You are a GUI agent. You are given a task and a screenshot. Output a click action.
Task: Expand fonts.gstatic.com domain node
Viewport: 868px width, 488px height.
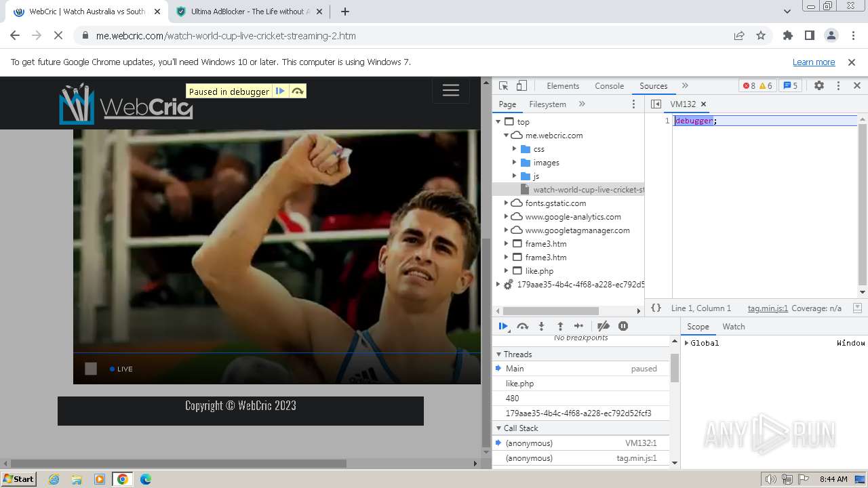(x=507, y=203)
